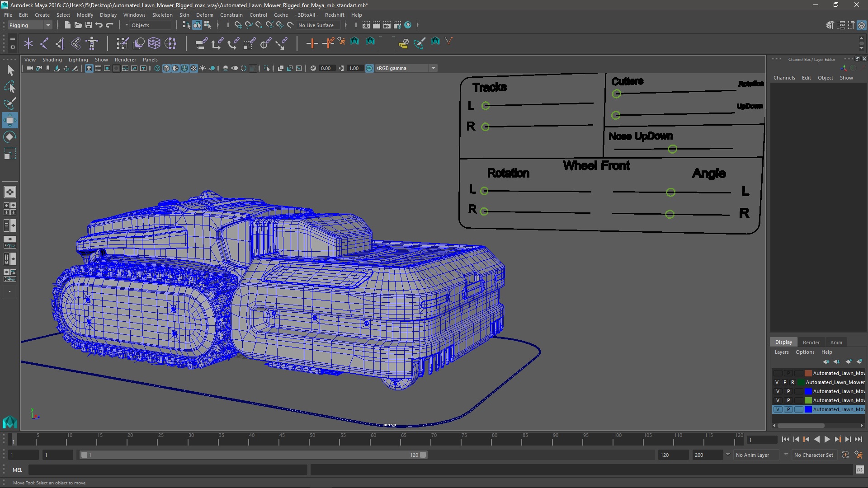
Task: Toggle R reference state on second layer
Action: 793,382
